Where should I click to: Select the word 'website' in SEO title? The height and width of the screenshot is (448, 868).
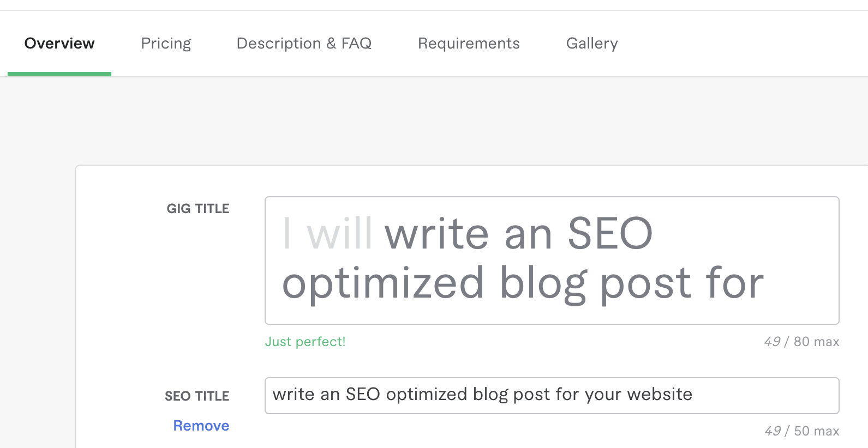[659, 395]
